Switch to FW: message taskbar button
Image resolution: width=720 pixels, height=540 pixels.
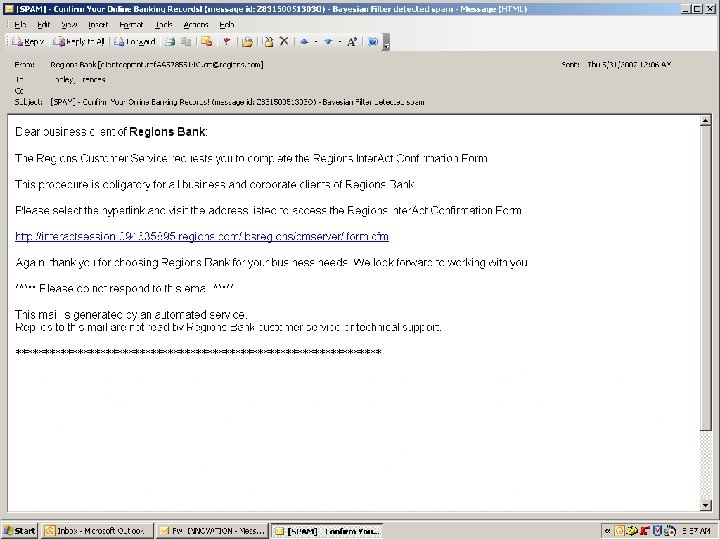coord(213,531)
